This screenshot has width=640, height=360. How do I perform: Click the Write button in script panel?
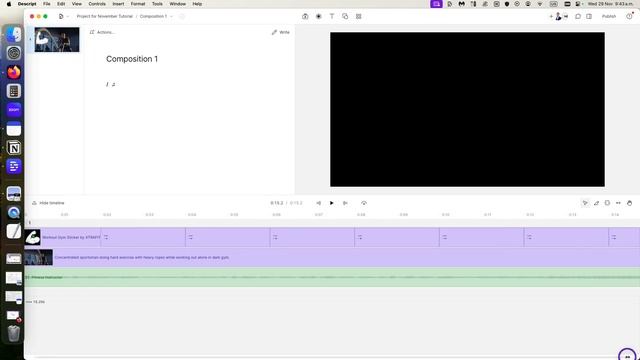tap(281, 32)
